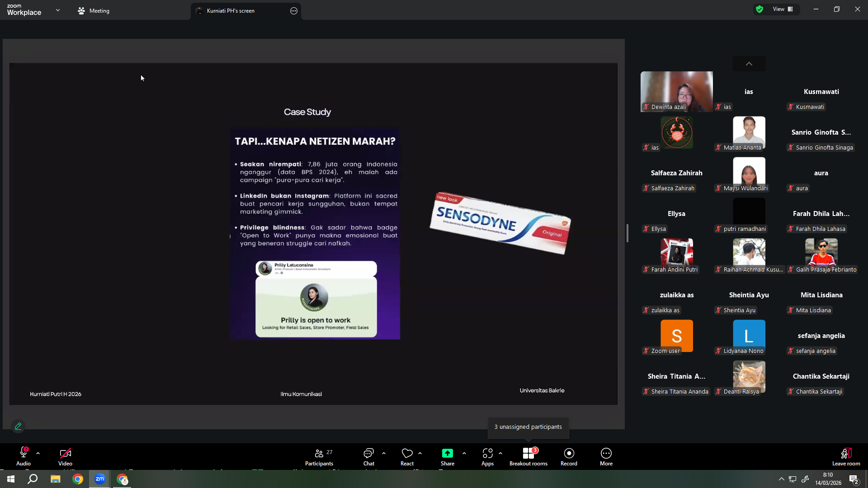Open the More options menu
Screen dimensions: 868x488
[606, 456]
